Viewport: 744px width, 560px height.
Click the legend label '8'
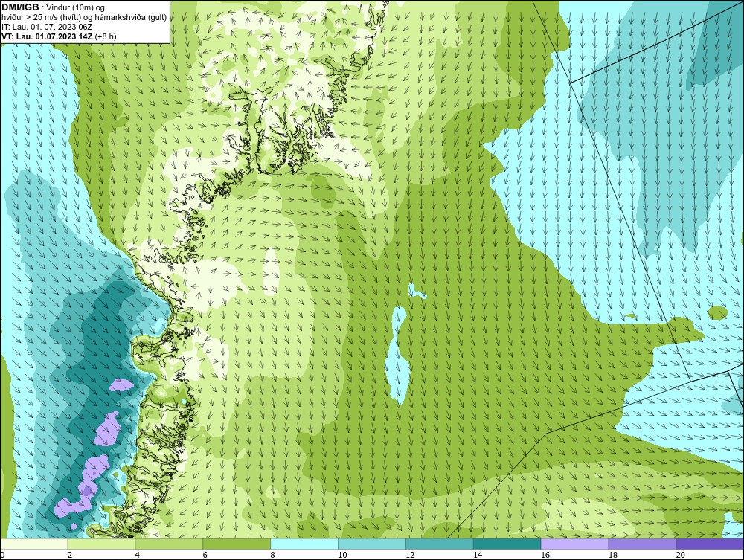tap(273, 555)
